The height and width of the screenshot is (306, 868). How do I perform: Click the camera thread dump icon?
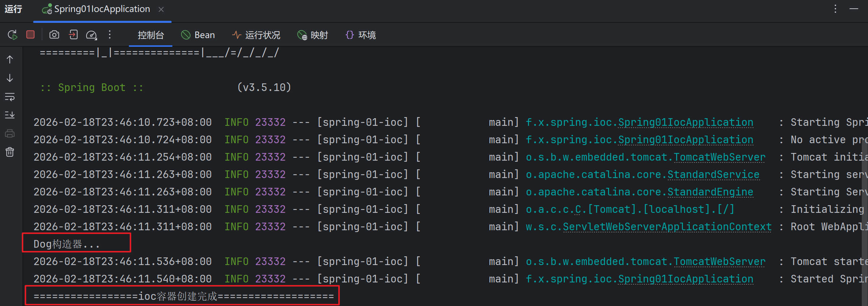click(x=54, y=35)
